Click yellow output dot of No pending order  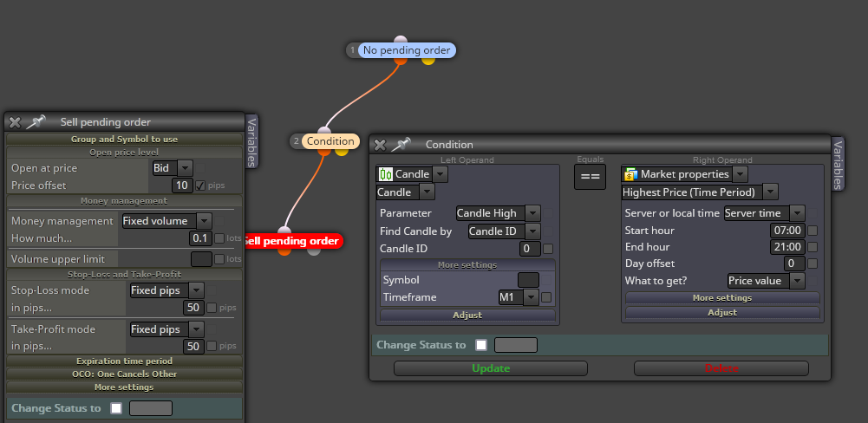(427, 61)
